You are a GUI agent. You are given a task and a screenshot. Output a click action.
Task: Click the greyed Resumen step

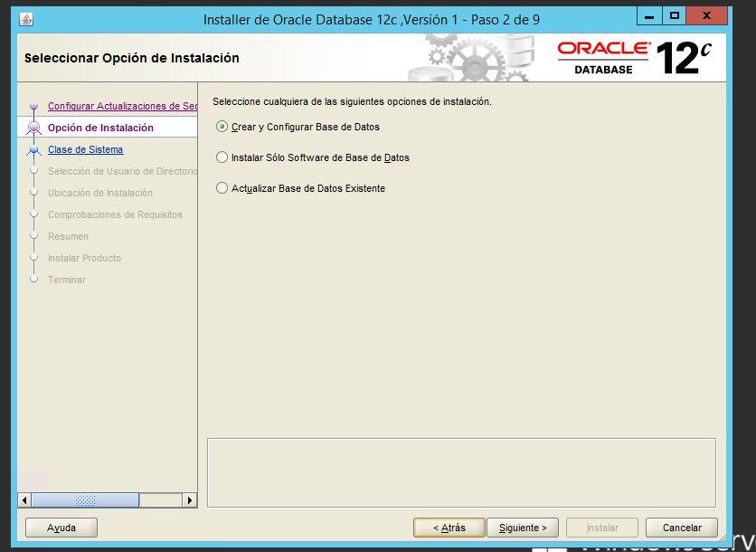(x=68, y=236)
